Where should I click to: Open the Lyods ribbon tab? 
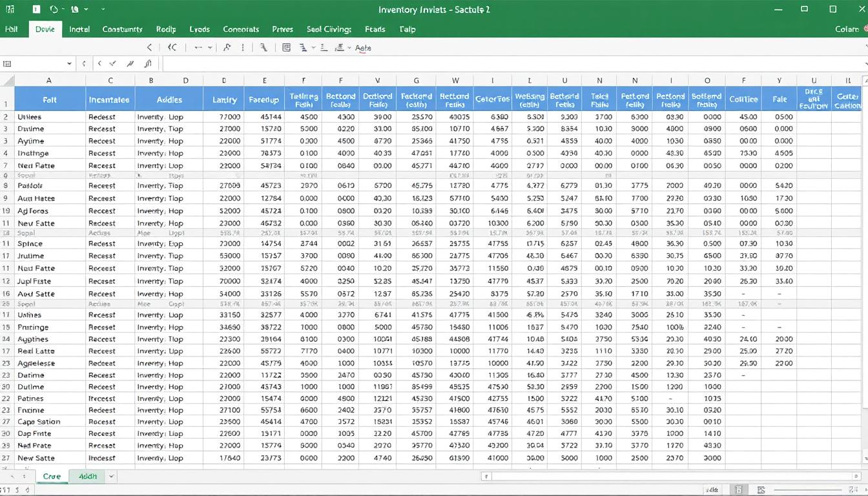pyautogui.click(x=200, y=29)
